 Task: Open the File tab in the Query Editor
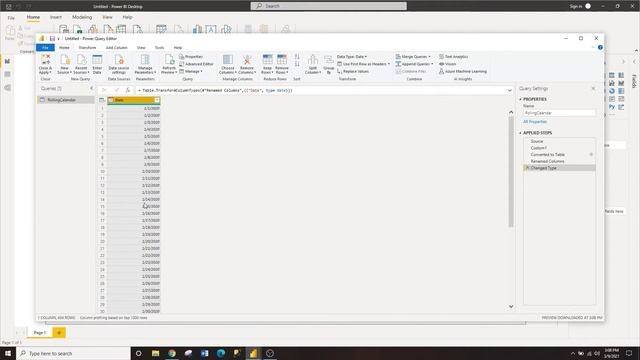(45, 48)
